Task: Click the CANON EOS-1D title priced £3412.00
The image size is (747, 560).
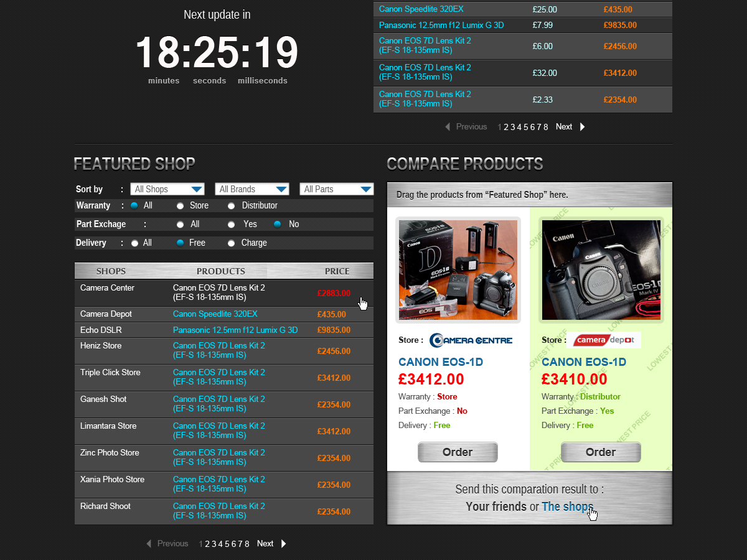Action: pos(441,362)
